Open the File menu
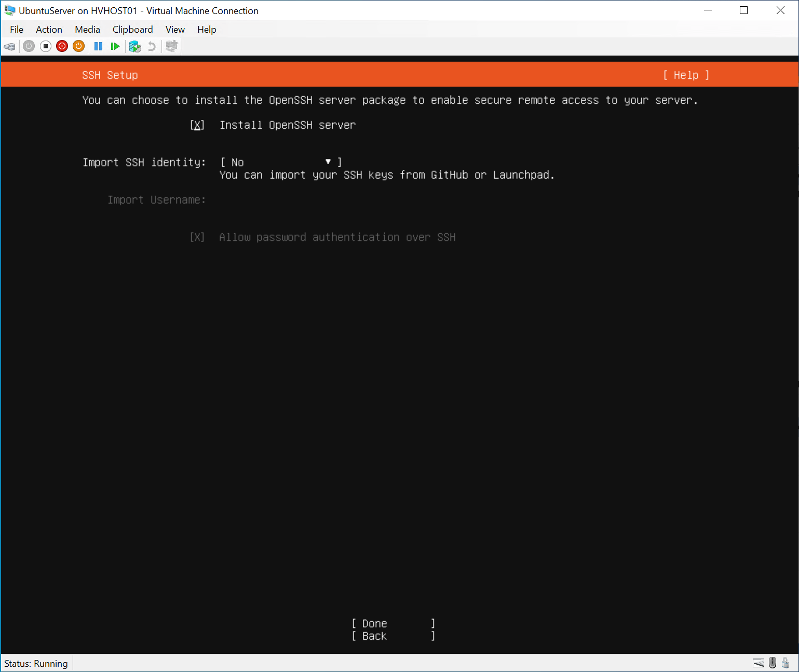The image size is (799, 672). [17, 30]
